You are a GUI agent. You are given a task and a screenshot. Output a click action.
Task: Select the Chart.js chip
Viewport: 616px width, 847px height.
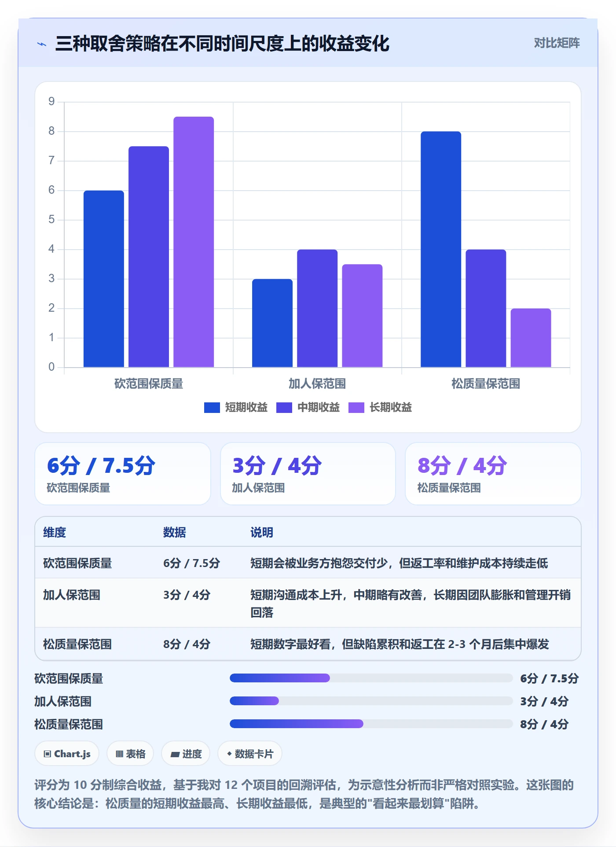pos(67,754)
